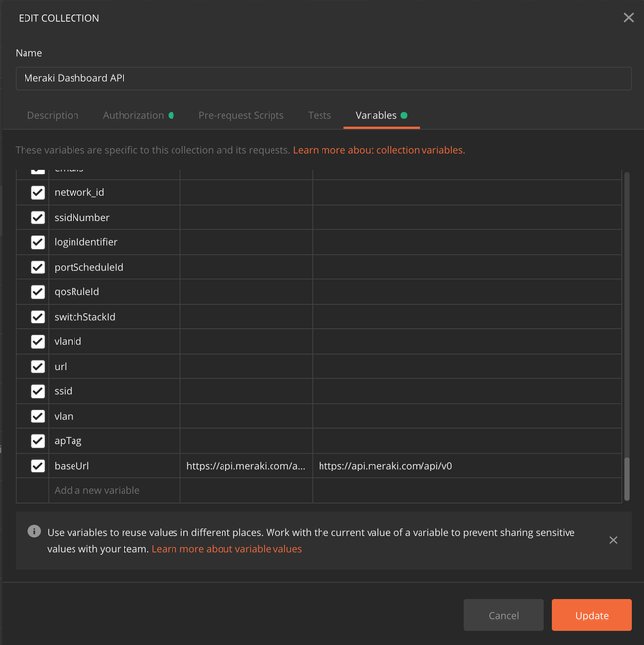Uncheck the vlanId variable

pos(38,342)
